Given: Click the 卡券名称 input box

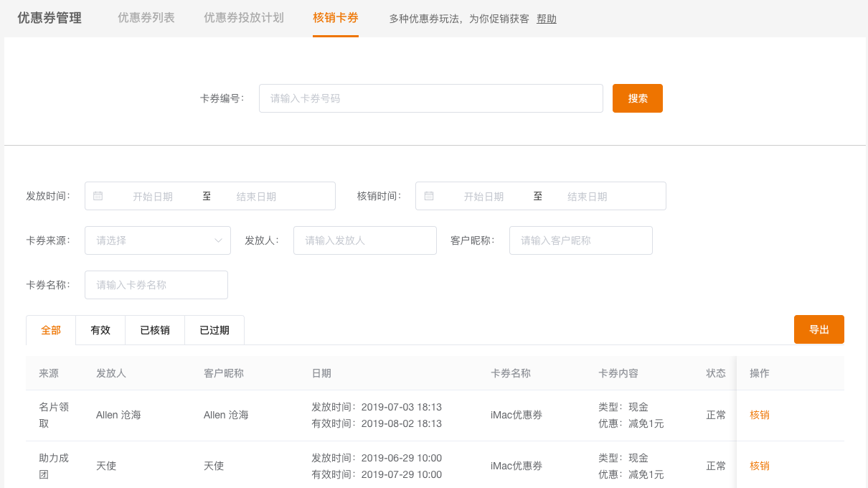Looking at the screenshot, I should [x=156, y=285].
